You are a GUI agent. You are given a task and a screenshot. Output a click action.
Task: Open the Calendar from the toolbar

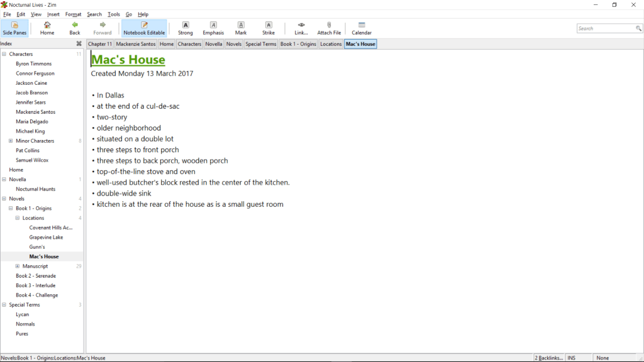pyautogui.click(x=362, y=28)
